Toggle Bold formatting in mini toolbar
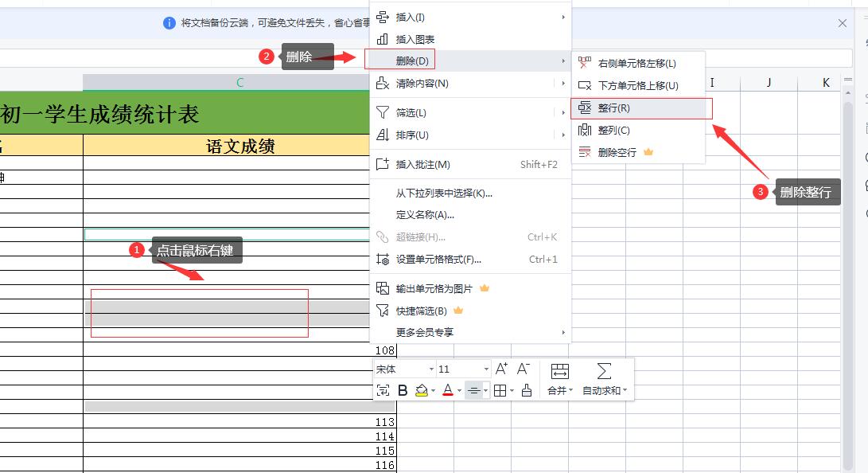This screenshot has width=868, height=473. click(403, 390)
